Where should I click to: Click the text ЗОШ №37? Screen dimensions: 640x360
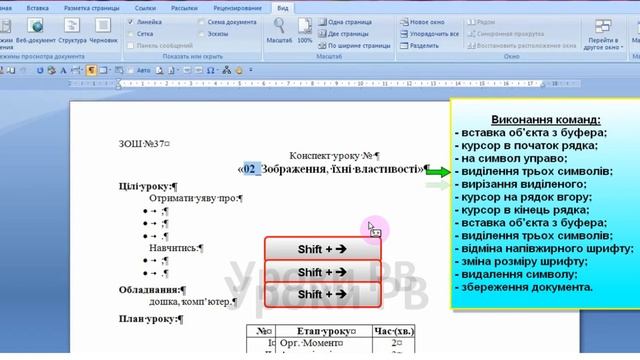(141, 144)
